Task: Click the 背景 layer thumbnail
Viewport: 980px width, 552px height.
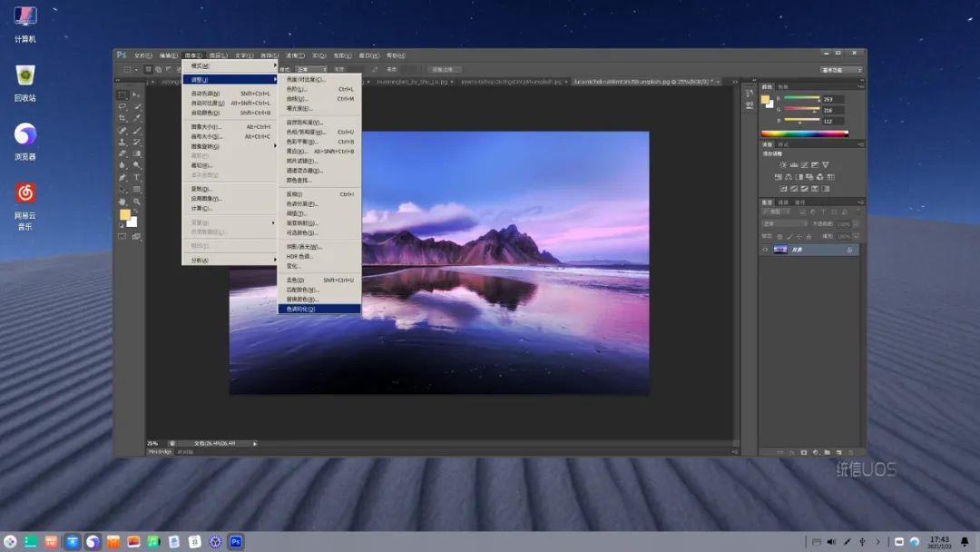Action: (x=780, y=249)
